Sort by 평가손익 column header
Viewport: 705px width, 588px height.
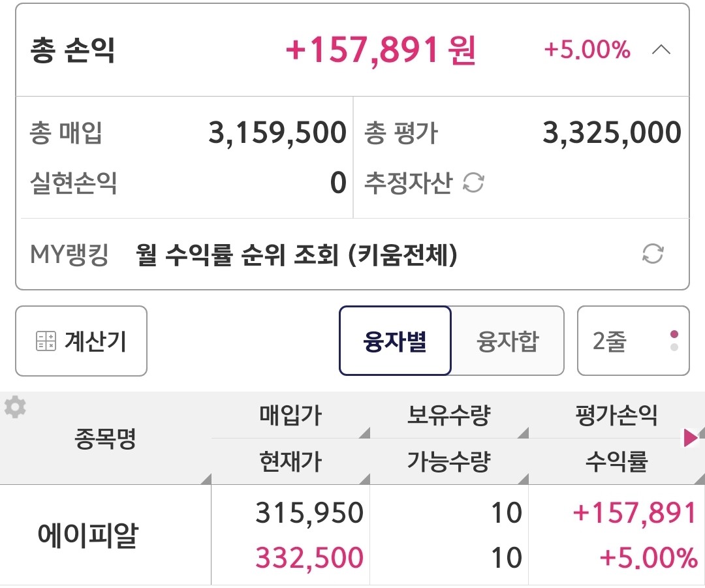point(616,416)
